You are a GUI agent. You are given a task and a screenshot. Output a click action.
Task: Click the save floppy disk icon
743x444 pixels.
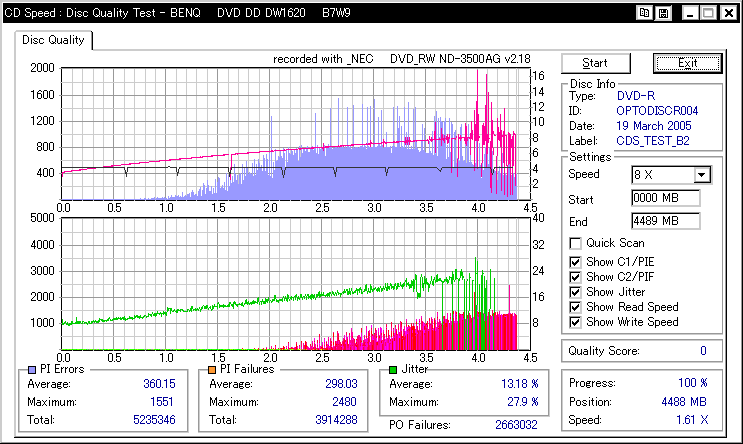pyautogui.click(x=663, y=13)
